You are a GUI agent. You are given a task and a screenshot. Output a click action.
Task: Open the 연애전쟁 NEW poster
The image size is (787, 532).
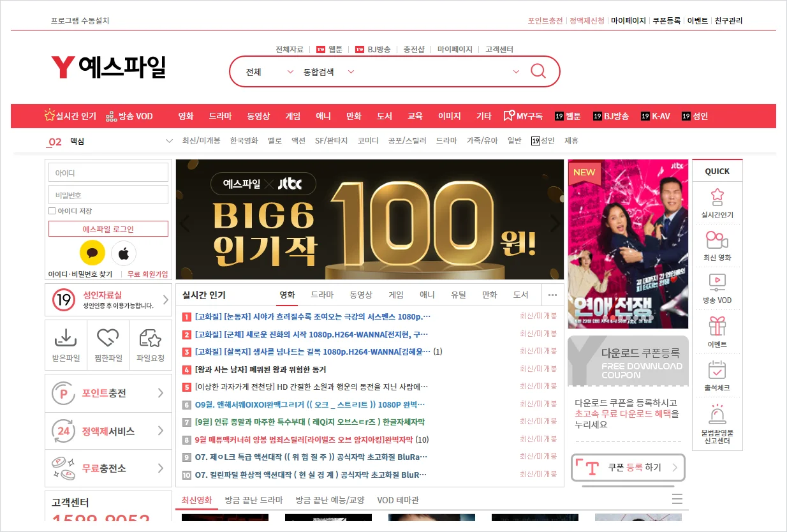tap(628, 244)
